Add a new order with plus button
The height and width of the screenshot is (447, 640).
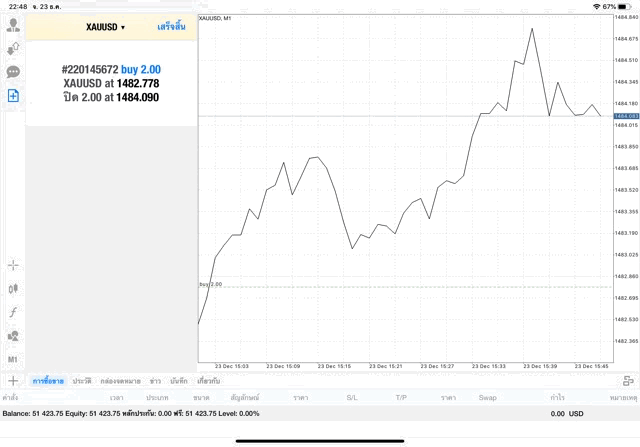click(13, 381)
